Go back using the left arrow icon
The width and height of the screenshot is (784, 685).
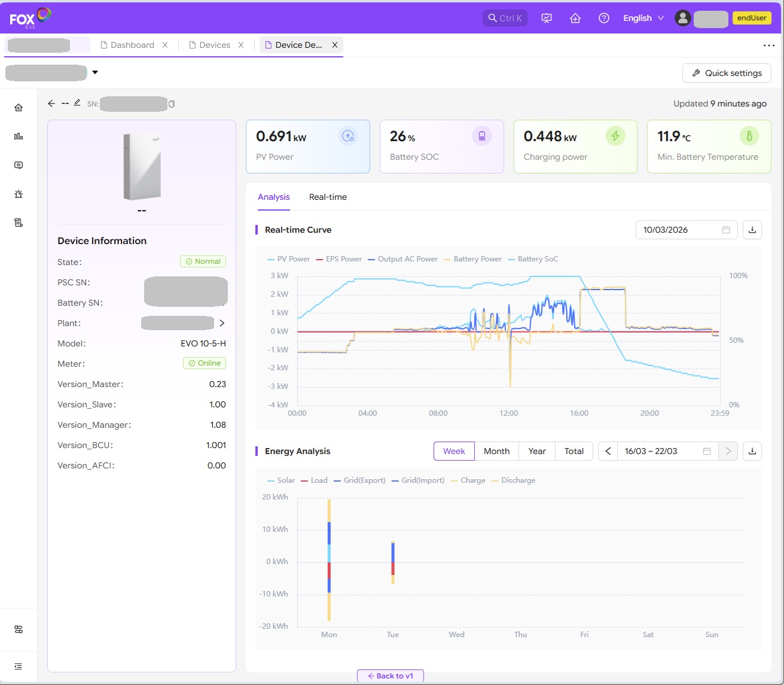pyautogui.click(x=51, y=103)
